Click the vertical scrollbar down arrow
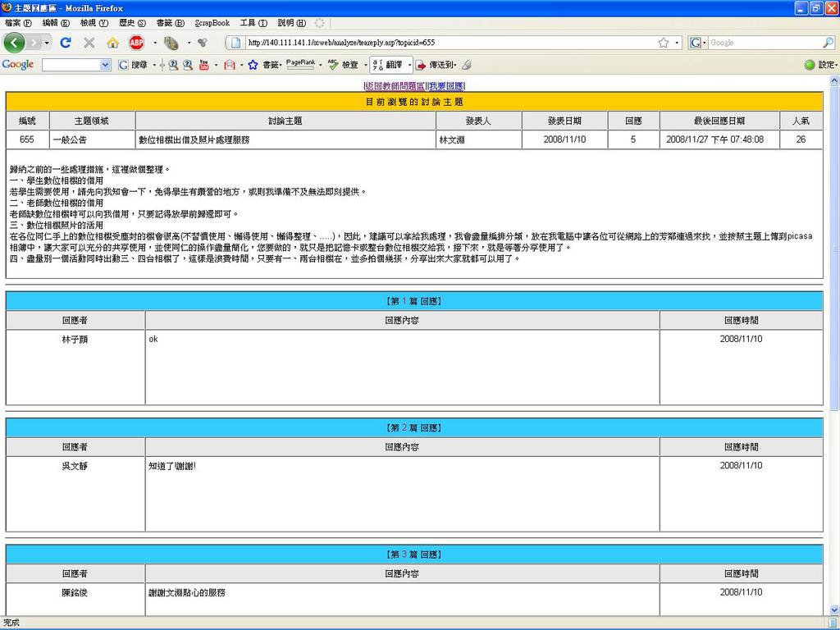Viewport: 840px width, 630px height. pyautogui.click(x=834, y=610)
